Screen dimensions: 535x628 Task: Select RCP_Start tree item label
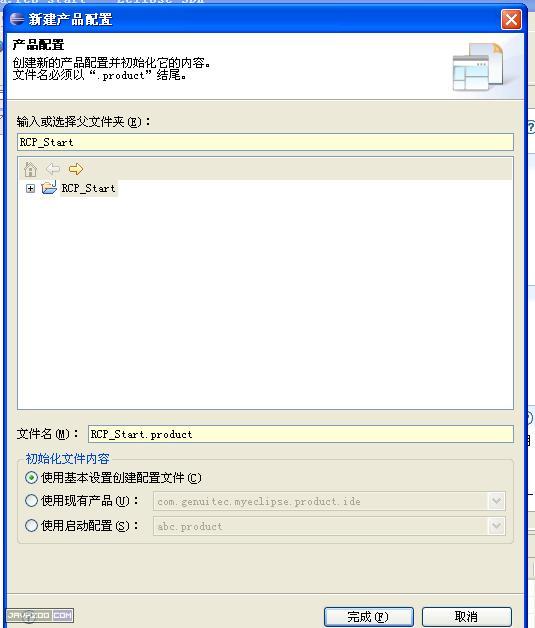click(88, 188)
